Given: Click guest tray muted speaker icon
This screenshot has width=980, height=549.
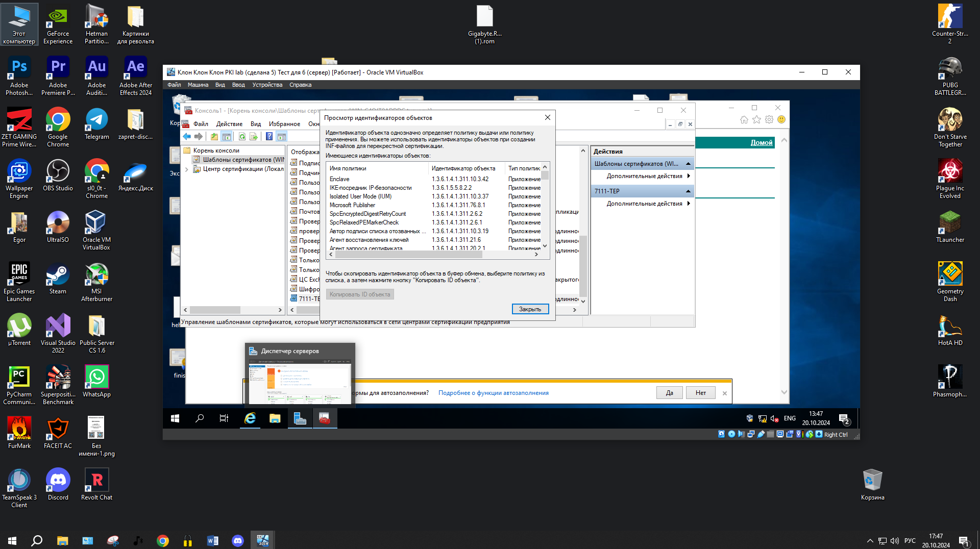Looking at the screenshot, I should point(774,418).
